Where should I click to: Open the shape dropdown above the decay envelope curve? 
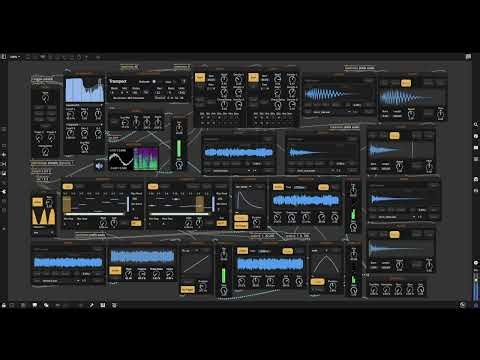click(244, 187)
